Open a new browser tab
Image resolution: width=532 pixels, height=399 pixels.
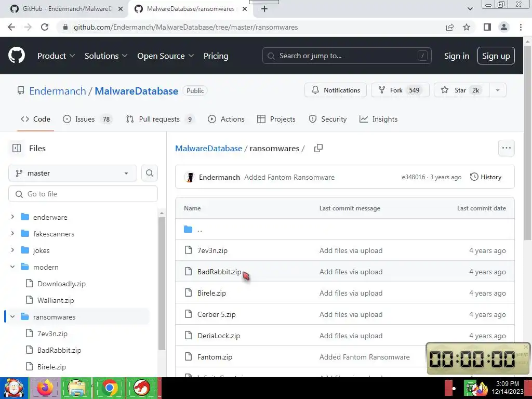click(264, 9)
